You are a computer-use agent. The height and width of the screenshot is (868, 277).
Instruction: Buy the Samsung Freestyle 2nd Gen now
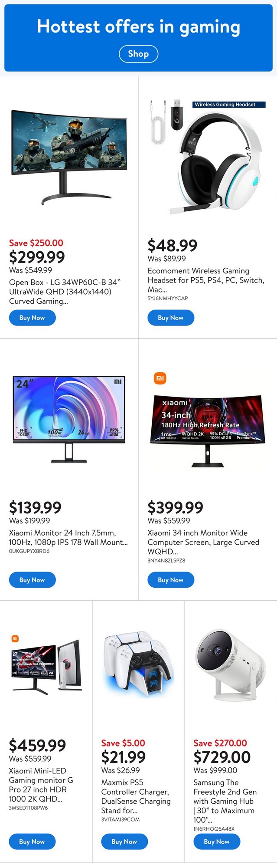(x=217, y=842)
